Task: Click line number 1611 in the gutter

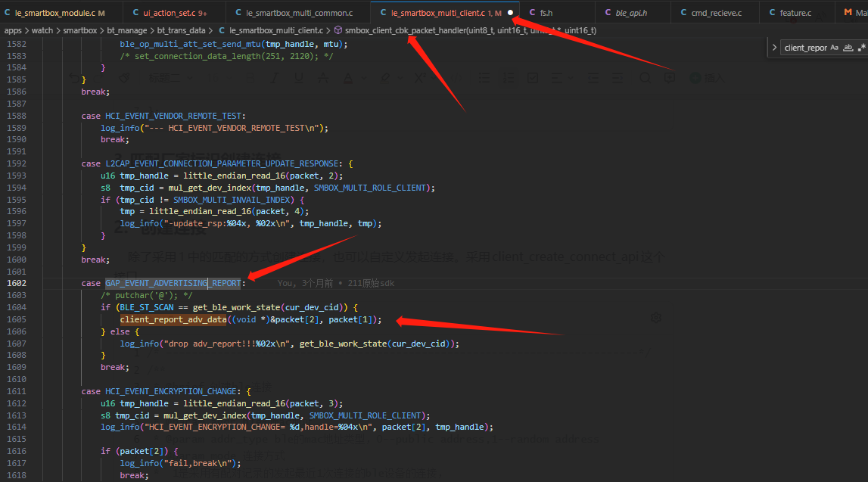Action: point(17,391)
